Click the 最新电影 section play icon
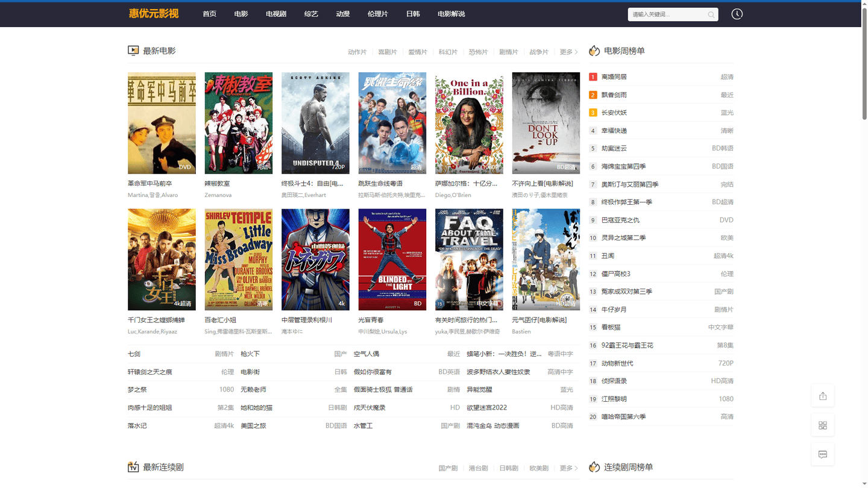 [133, 51]
